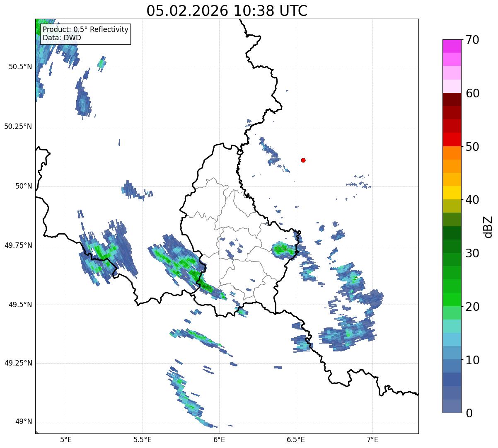Click the 7°E longitude label
Screen dimensions: 498x448
coord(372,440)
